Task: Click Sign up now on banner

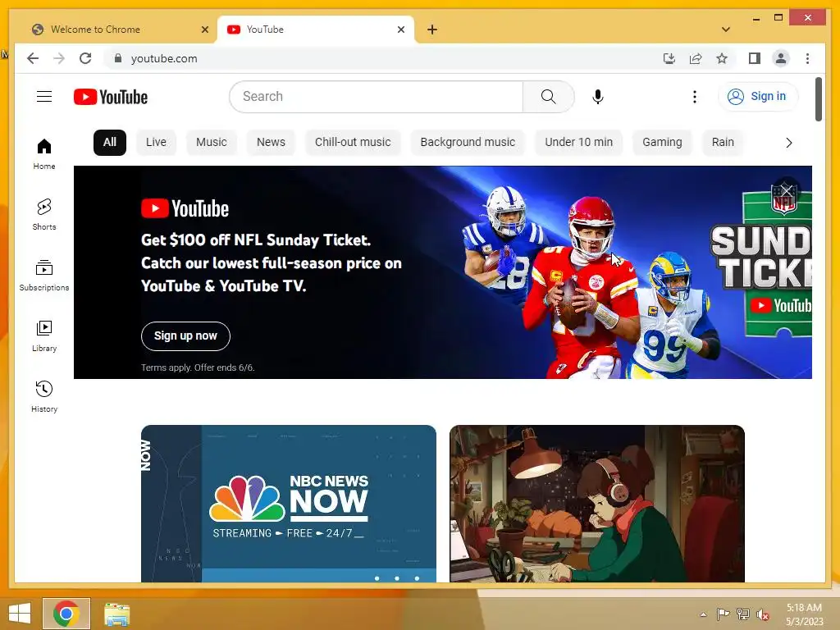Action: click(185, 336)
